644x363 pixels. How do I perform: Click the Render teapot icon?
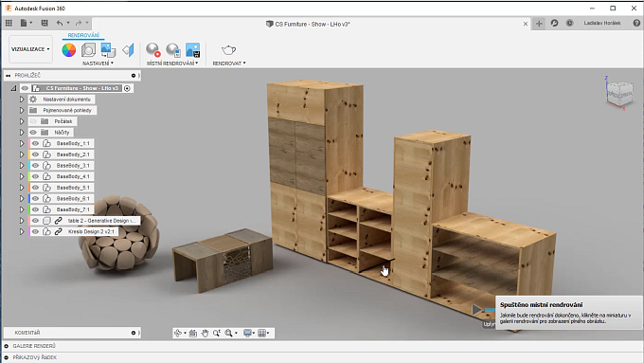pyautogui.click(x=229, y=50)
